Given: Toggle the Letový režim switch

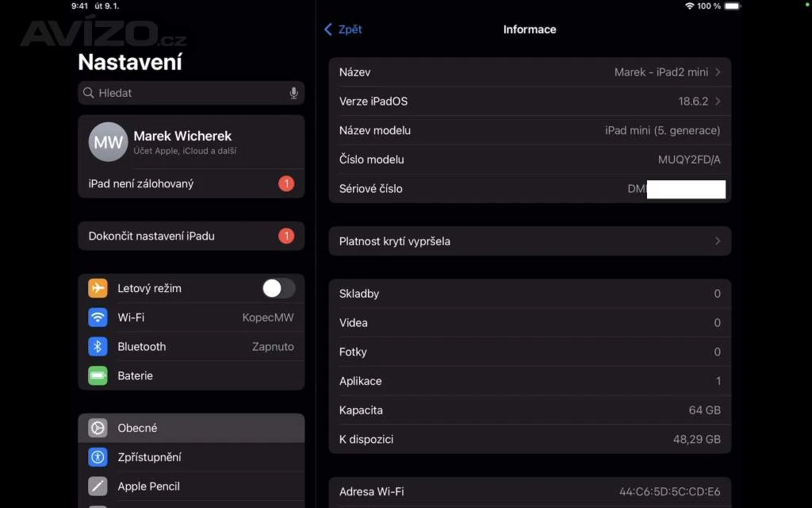Looking at the screenshot, I should pyautogui.click(x=278, y=288).
